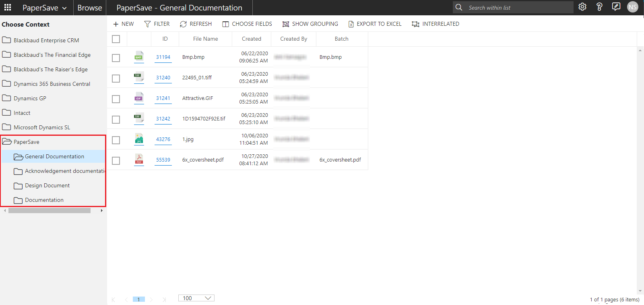644x305 pixels.
Task: Open the feedback chat icon
Action: point(616,7)
